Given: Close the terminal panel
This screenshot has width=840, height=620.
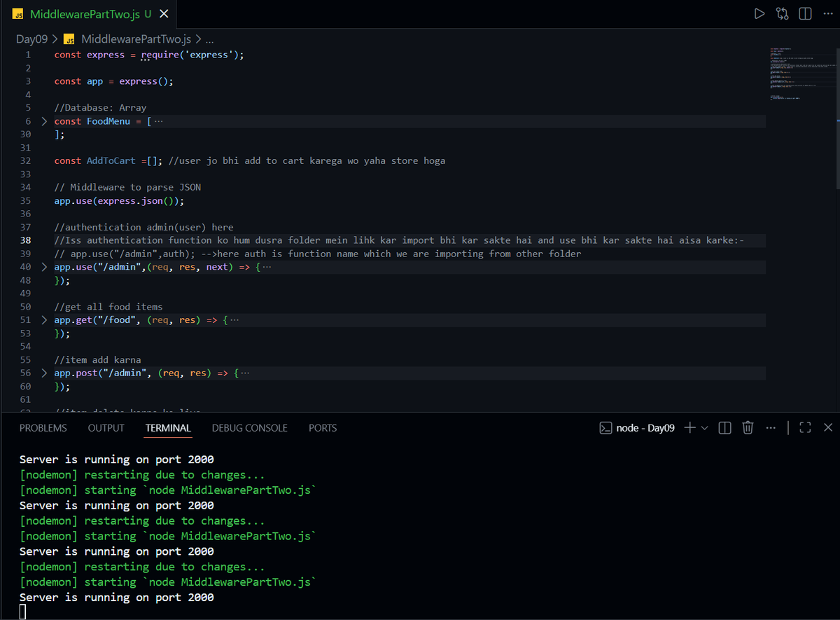Looking at the screenshot, I should pyautogui.click(x=828, y=427).
